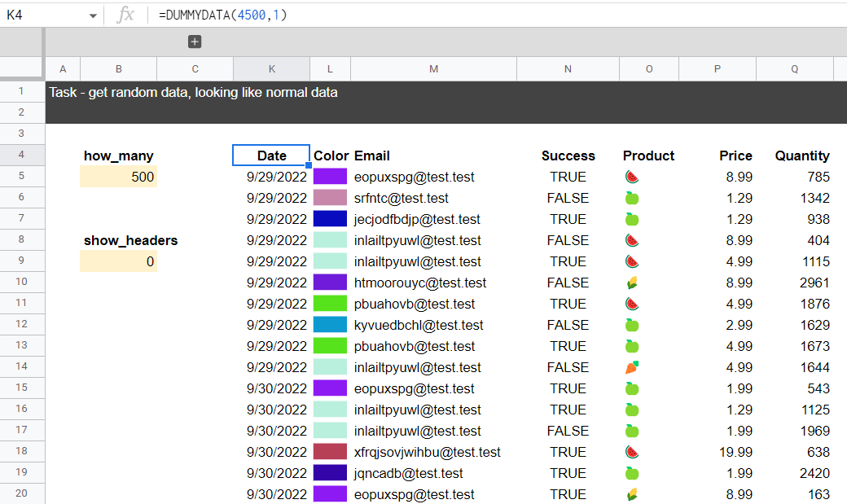Viewport: 847px width, 504px height.
Task: Click email jqncadb@test.test
Action: point(408,473)
